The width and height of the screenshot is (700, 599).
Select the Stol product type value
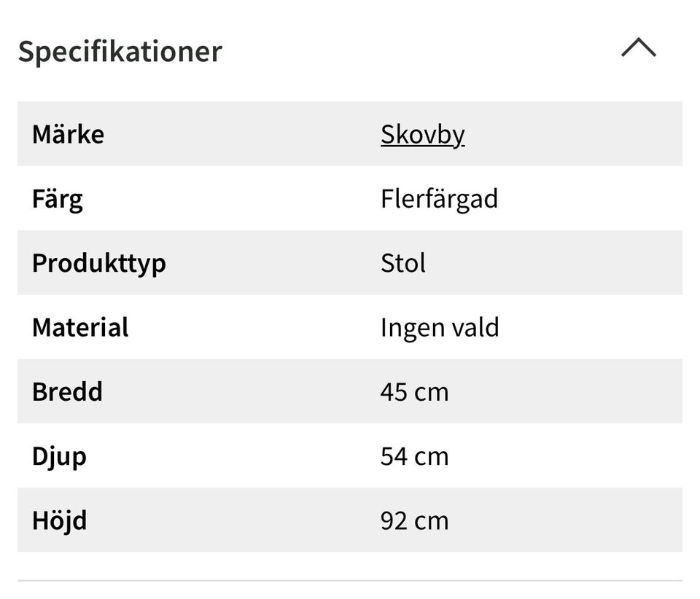point(402,263)
